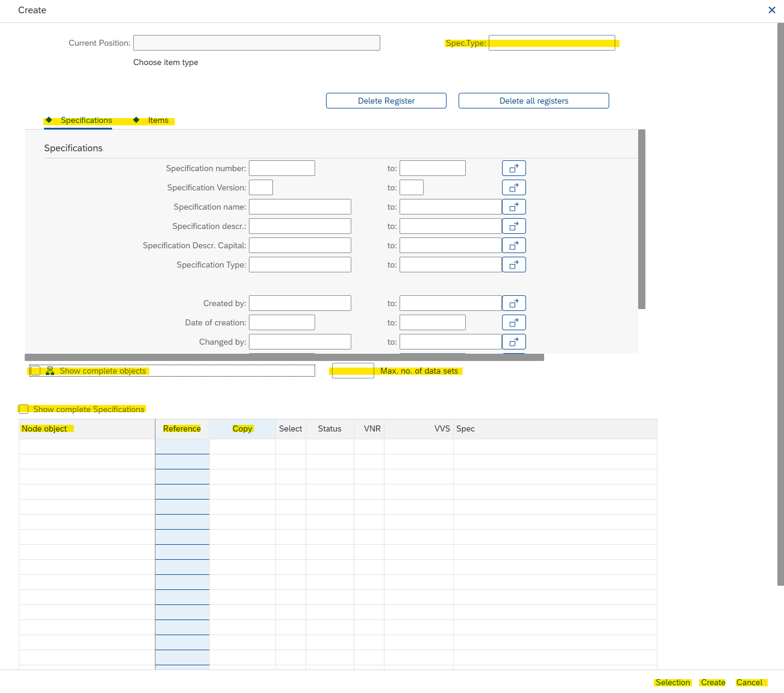784x693 pixels.
Task: Enable Show complete objects checkbox
Action: coord(36,371)
